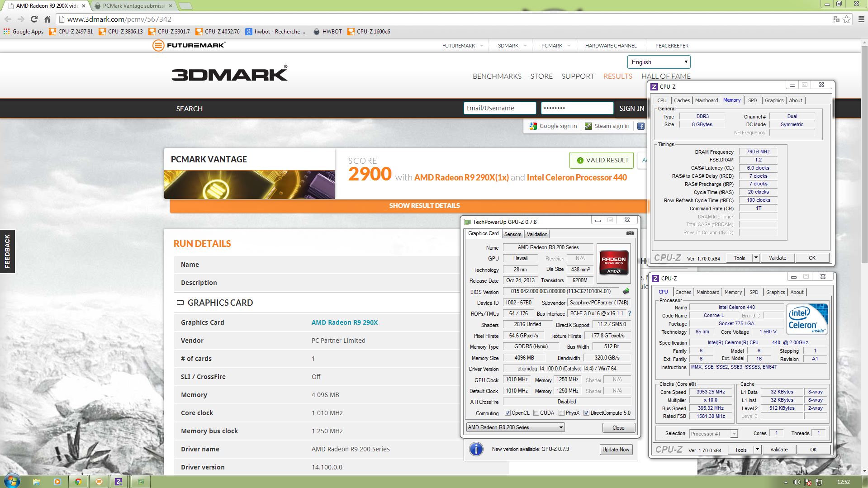Toggle DirectCompute 5.0 checkbox in GPU-Z

click(x=586, y=412)
